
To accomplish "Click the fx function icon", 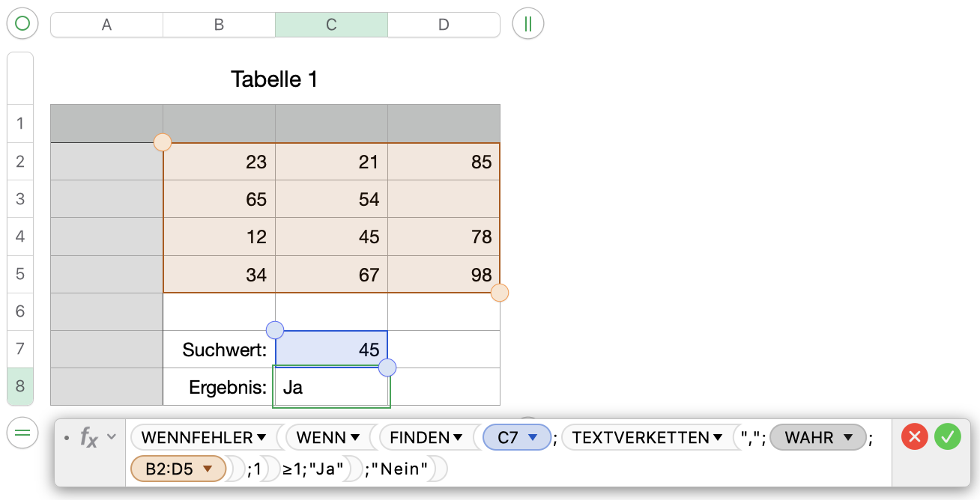I will (89, 437).
